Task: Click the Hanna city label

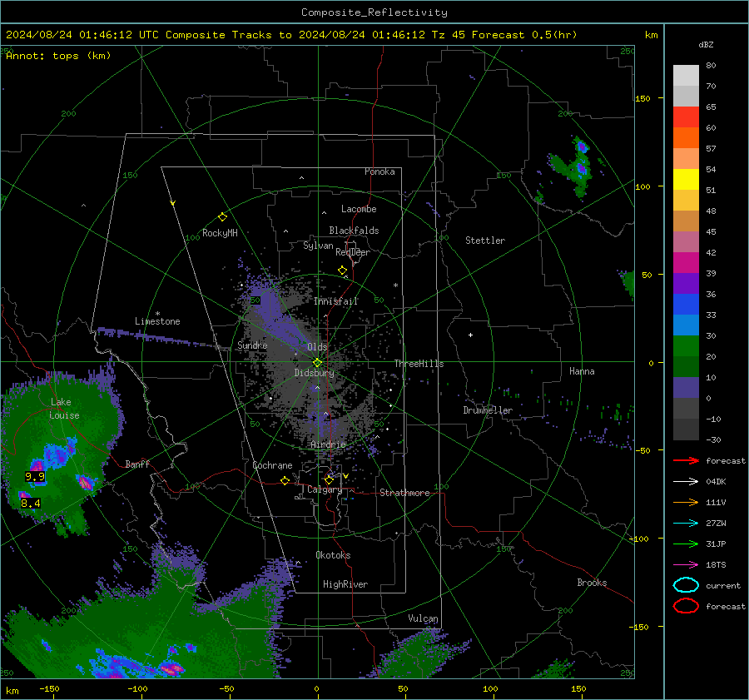Action: point(582,371)
